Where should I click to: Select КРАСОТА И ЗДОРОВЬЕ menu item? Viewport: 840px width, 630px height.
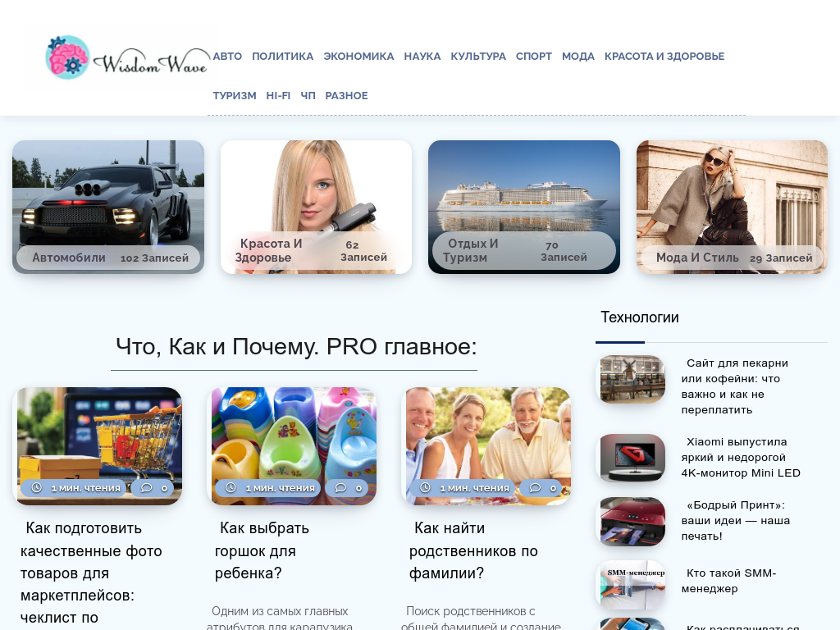(664, 57)
